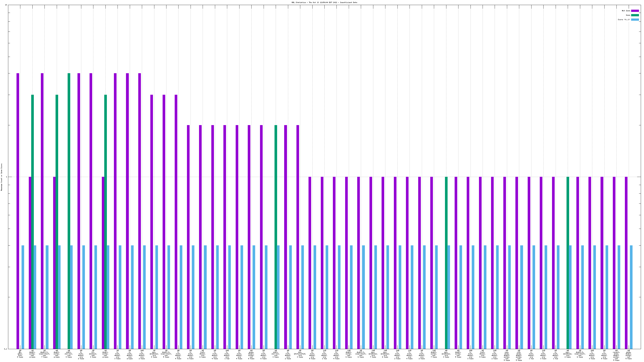Click the blue Score legend swatch
This screenshot has height=362, width=644.
tap(635, 20)
